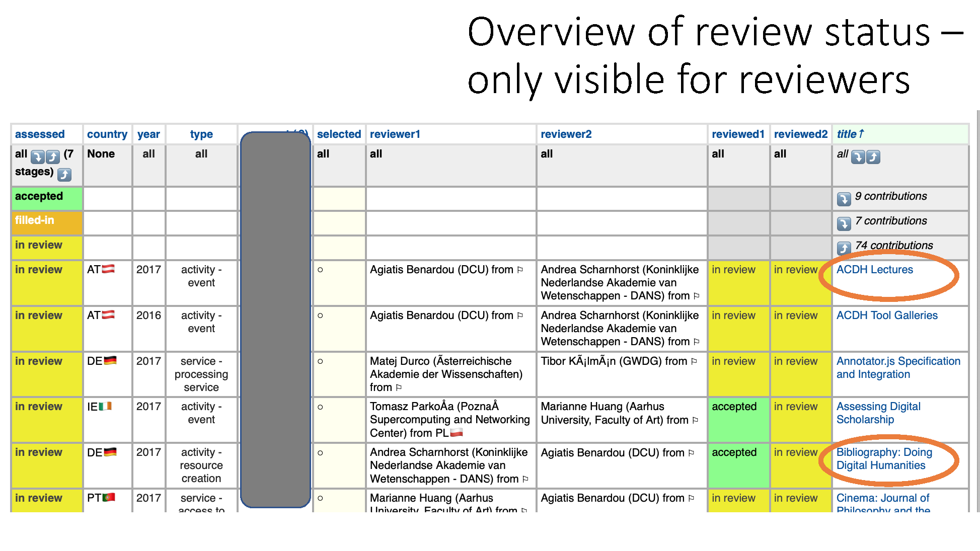Click the green accepted stage cell in the assessed column
The width and height of the screenshot is (980, 551).
(47, 199)
